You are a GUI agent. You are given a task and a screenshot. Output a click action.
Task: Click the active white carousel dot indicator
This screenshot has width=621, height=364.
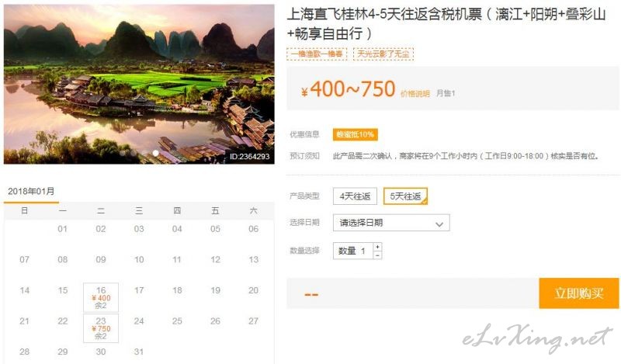coord(156,153)
